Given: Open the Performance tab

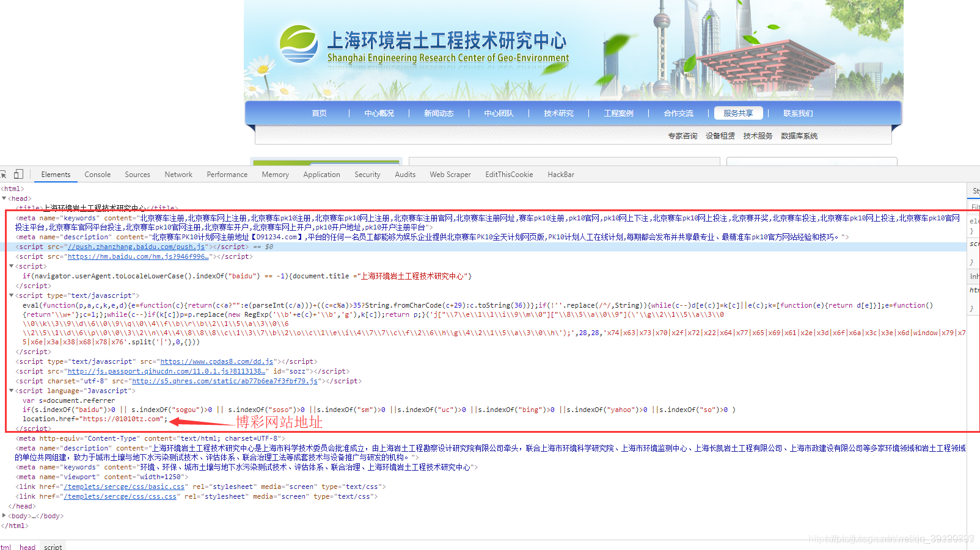Looking at the screenshot, I should point(227,175).
